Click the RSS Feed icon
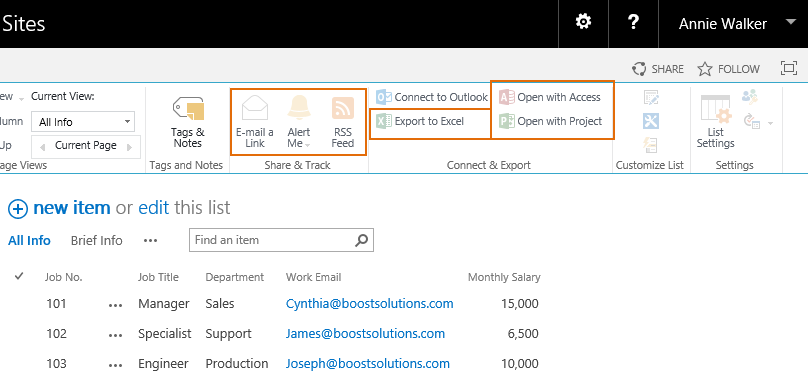 (x=343, y=108)
